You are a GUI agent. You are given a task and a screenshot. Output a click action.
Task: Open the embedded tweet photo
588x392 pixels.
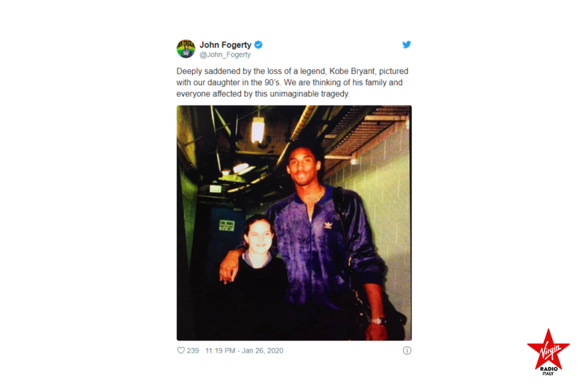tap(294, 223)
